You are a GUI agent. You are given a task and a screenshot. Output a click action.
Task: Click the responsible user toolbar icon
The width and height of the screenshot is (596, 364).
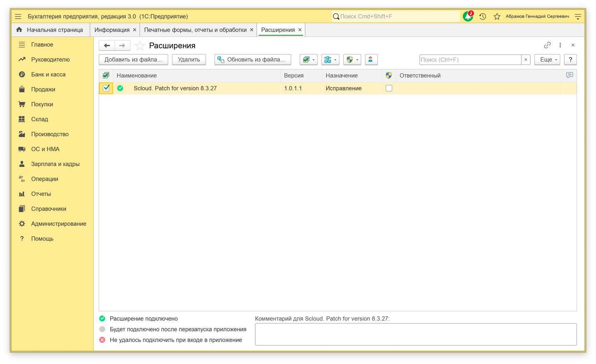[x=371, y=59]
